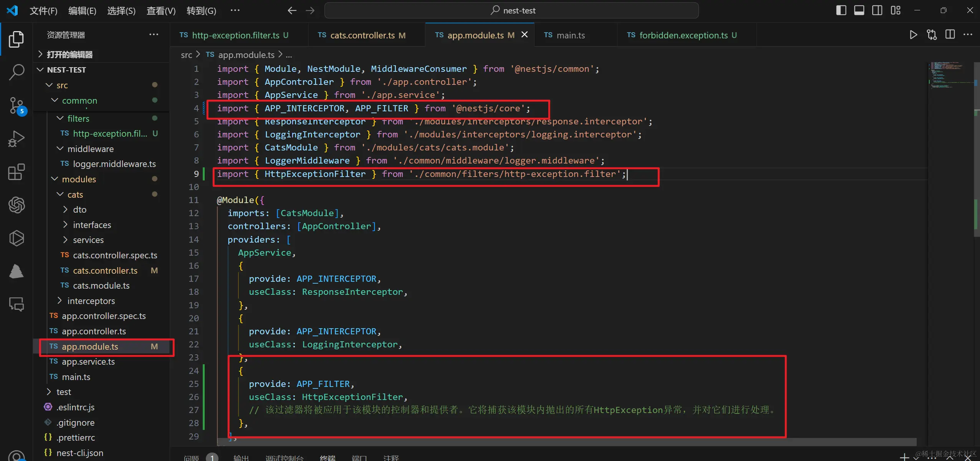Open app.service.ts in the explorer
Screen dimensions: 980x461
101,362
